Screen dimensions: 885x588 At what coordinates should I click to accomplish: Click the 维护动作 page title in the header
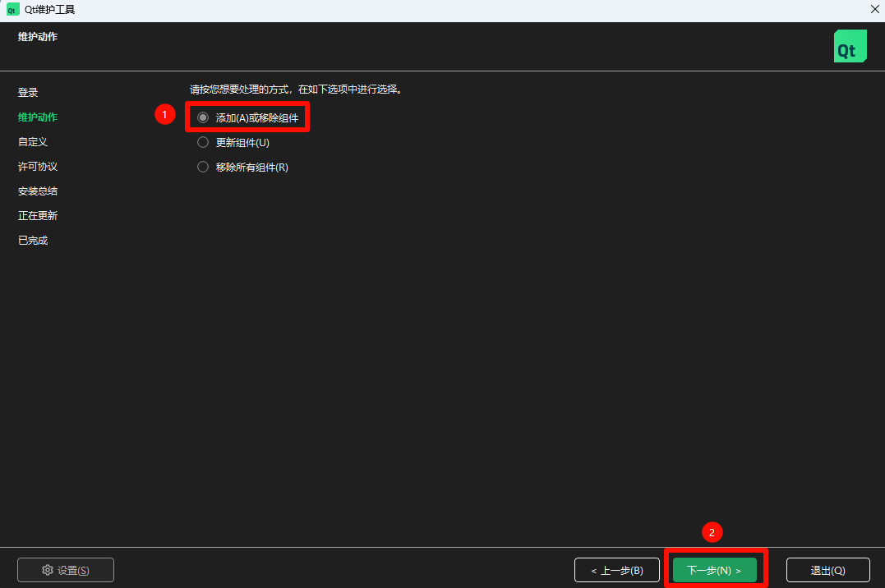pyautogui.click(x=38, y=37)
